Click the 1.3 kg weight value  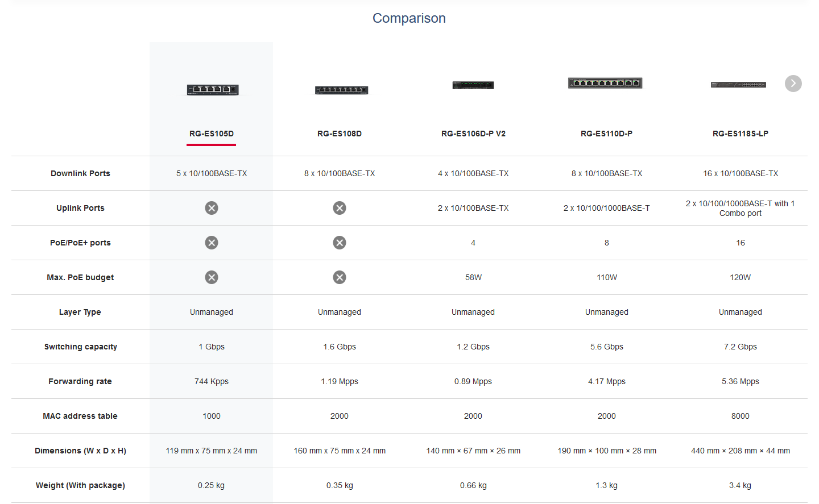606,485
